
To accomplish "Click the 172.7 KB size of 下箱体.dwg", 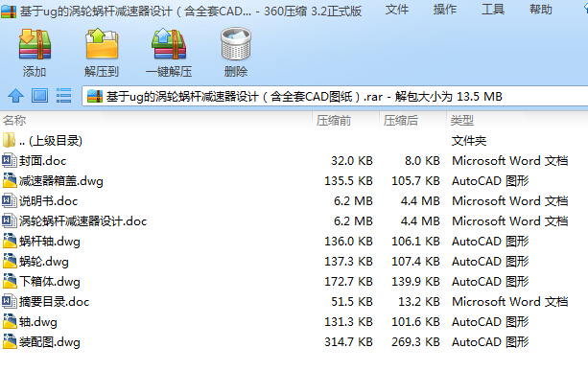I will click(348, 282).
